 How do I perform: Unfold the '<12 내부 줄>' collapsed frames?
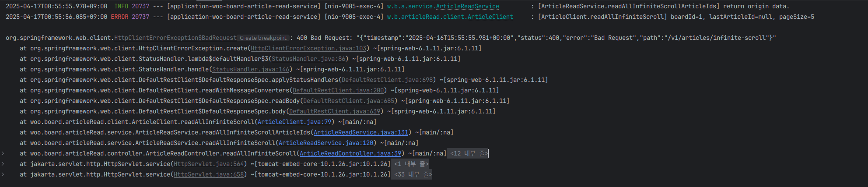468,153
